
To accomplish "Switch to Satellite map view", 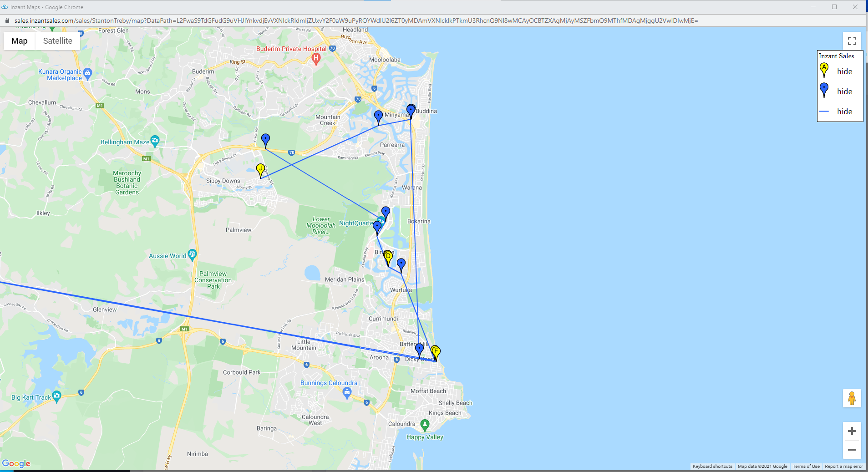I will click(57, 41).
